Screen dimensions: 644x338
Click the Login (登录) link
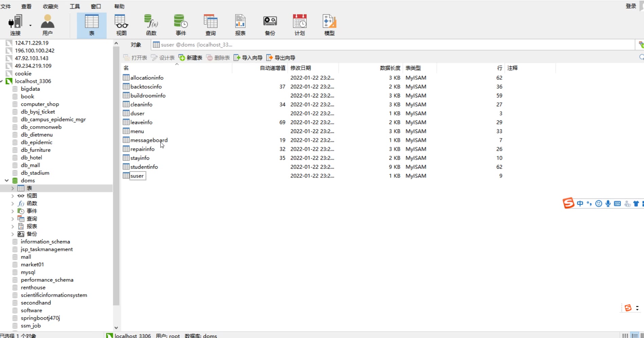tap(631, 6)
